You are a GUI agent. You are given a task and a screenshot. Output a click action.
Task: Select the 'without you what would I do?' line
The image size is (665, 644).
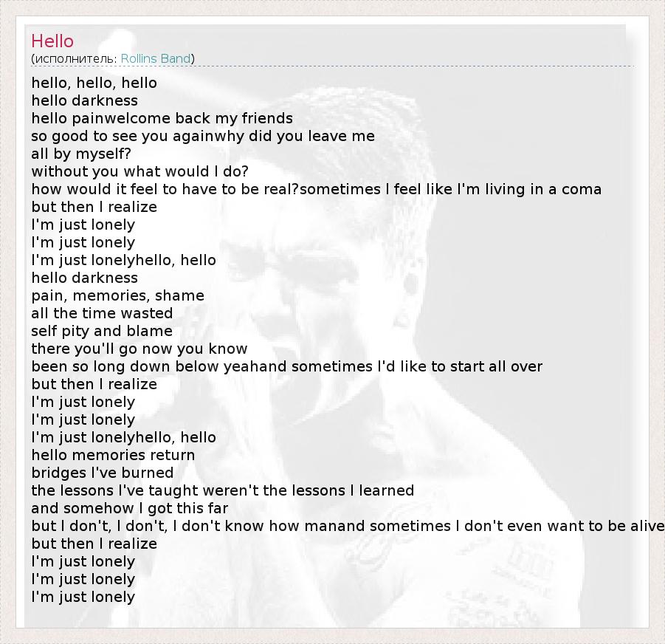[139, 171]
